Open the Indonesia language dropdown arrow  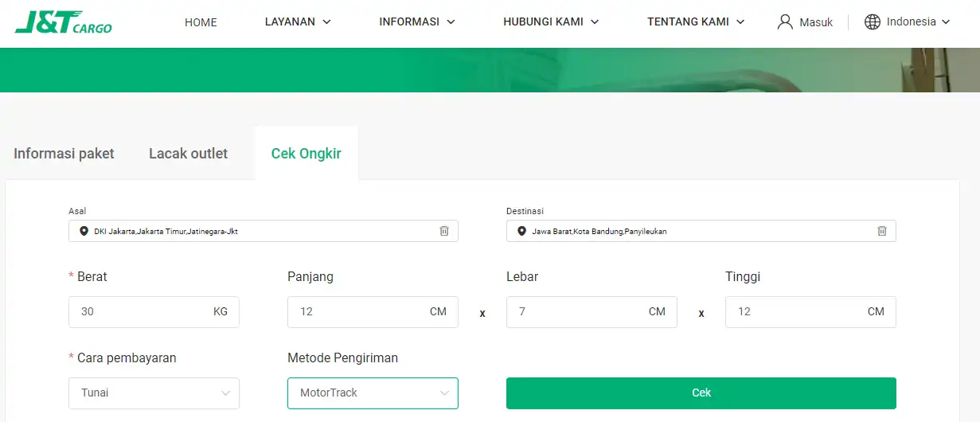click(x=946, y=22)
